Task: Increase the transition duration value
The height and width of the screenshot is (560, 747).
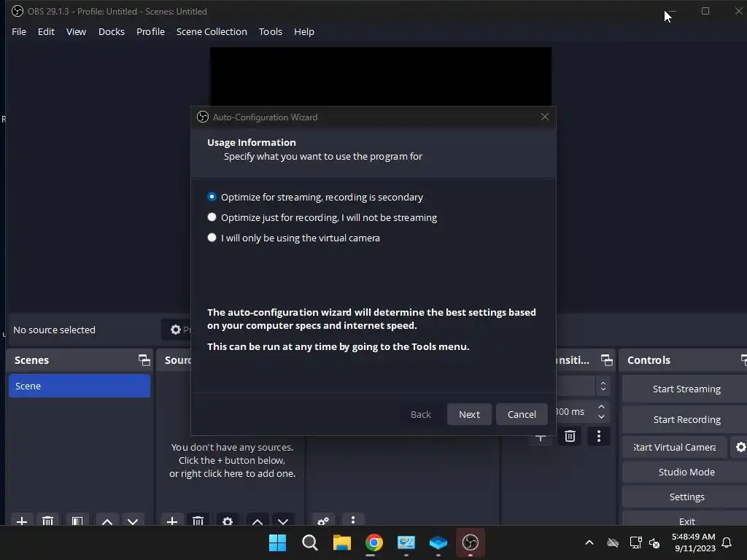Action: coord(601,407)
